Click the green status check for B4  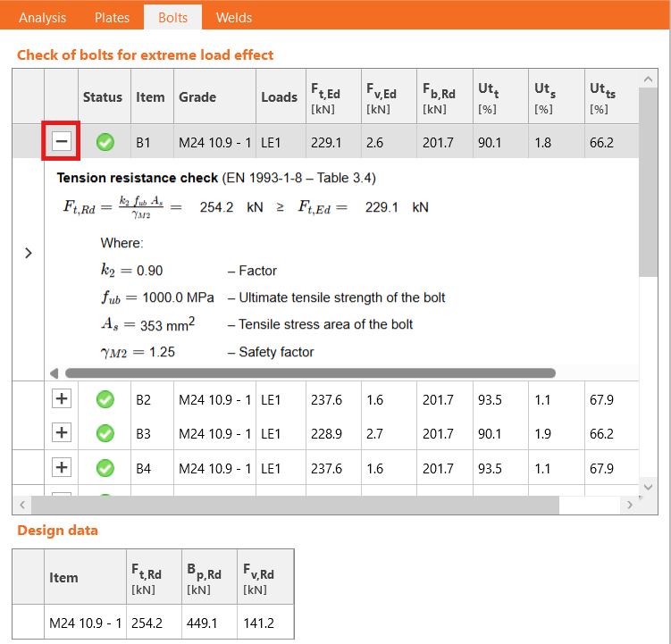(x=105, y=468)
